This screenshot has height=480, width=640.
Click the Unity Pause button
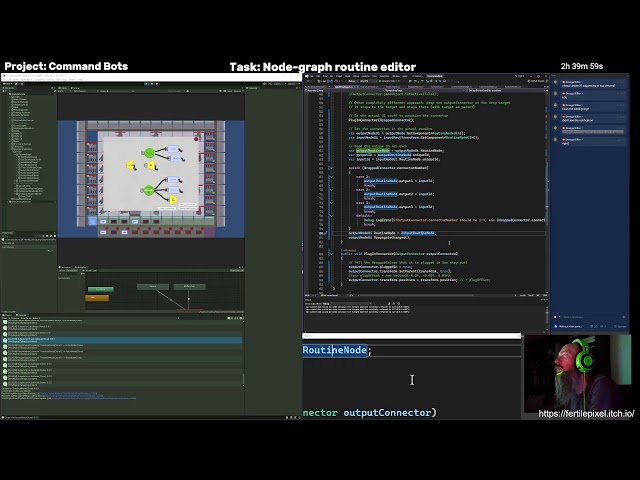(x=150, y=84)
